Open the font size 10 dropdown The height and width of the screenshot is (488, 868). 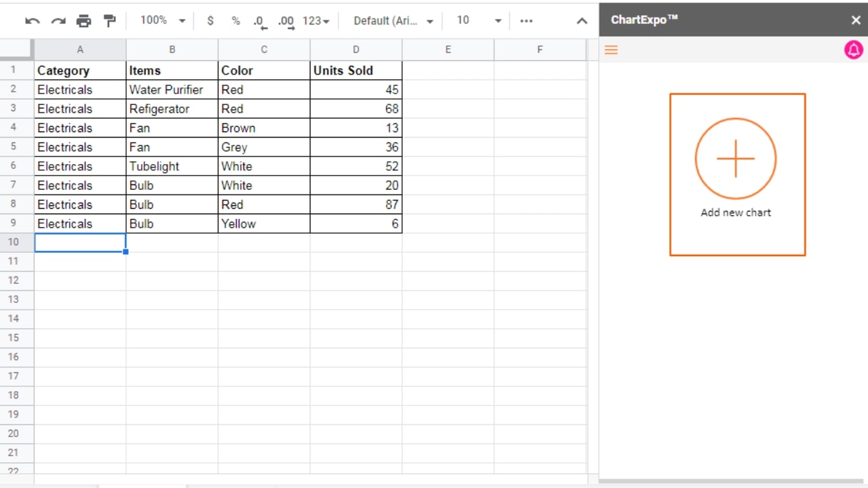(x=479, y=21)
